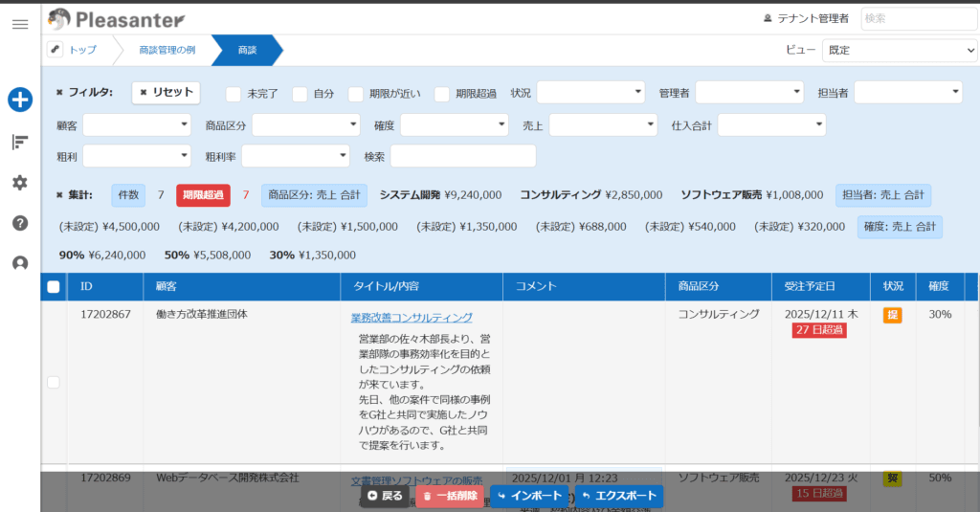
Task: Enable the 未完了 filter checkbox
Action: coord(234,94)
